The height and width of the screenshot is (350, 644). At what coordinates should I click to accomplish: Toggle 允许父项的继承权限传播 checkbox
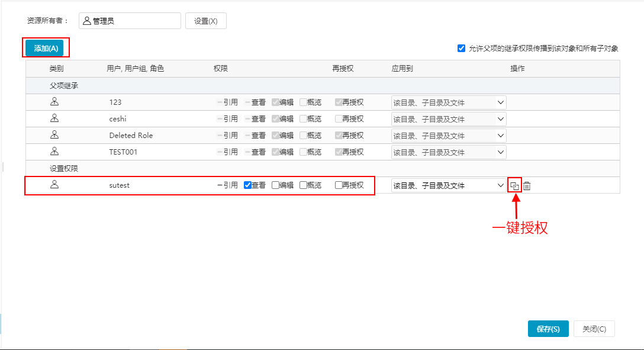point(461,49)
